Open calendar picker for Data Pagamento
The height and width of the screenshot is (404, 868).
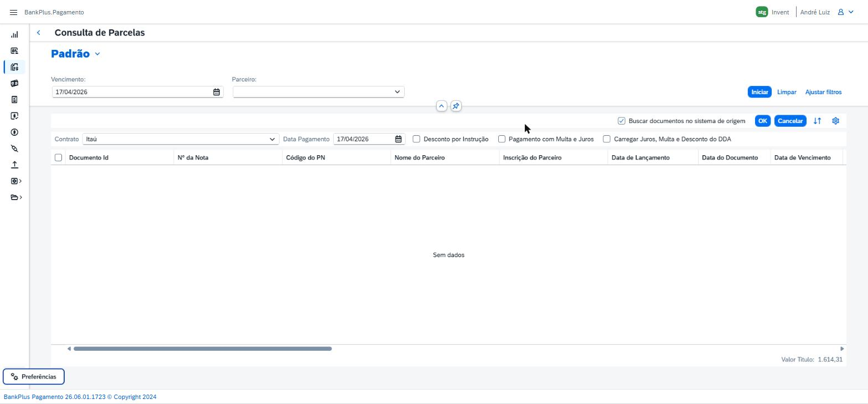[398, 139]
